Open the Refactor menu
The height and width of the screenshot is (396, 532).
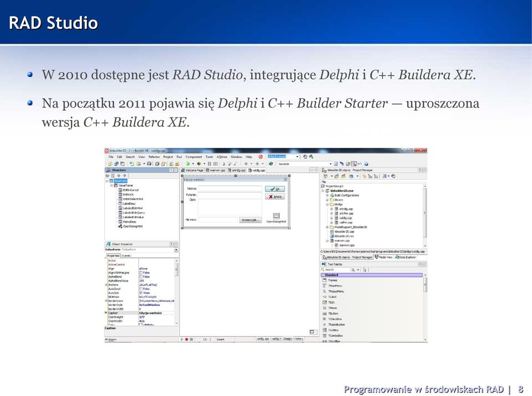coord(154,157)
